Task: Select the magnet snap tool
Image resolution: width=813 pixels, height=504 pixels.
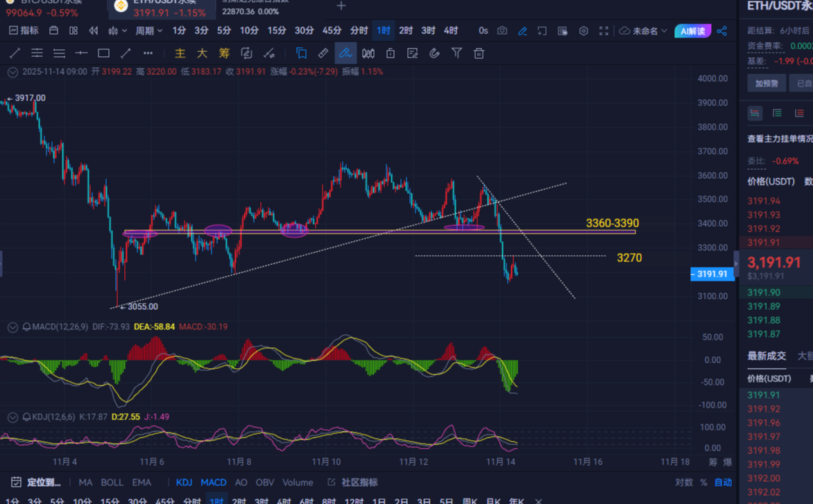Action: 436,53
